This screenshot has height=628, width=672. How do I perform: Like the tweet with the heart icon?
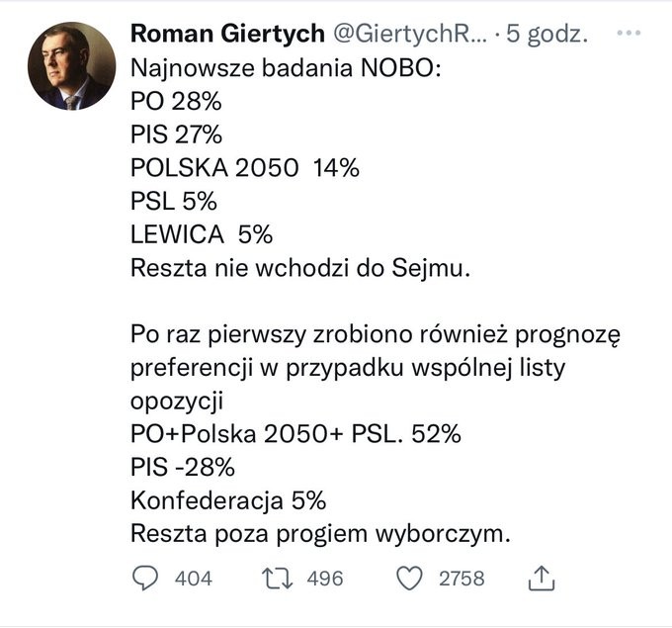[x=409, y=579]
